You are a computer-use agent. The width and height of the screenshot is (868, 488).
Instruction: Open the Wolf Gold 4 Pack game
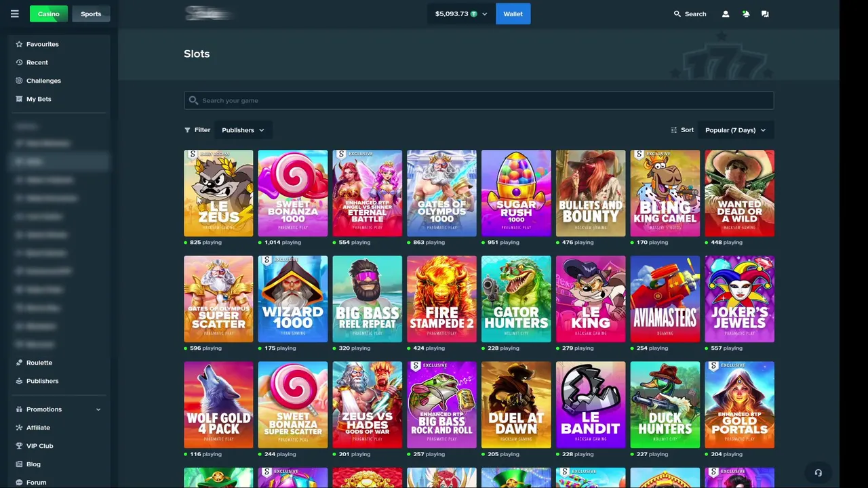pos(218,405)
